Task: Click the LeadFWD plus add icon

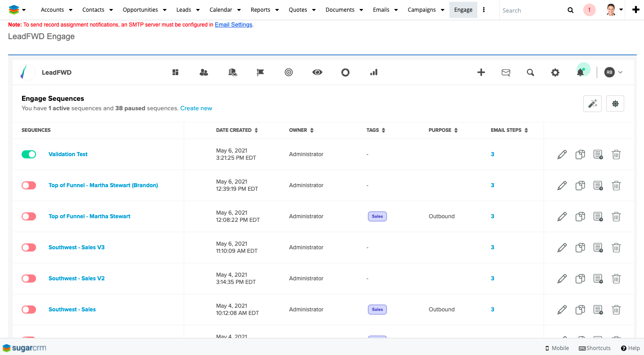Action: (x=481, y=72)
